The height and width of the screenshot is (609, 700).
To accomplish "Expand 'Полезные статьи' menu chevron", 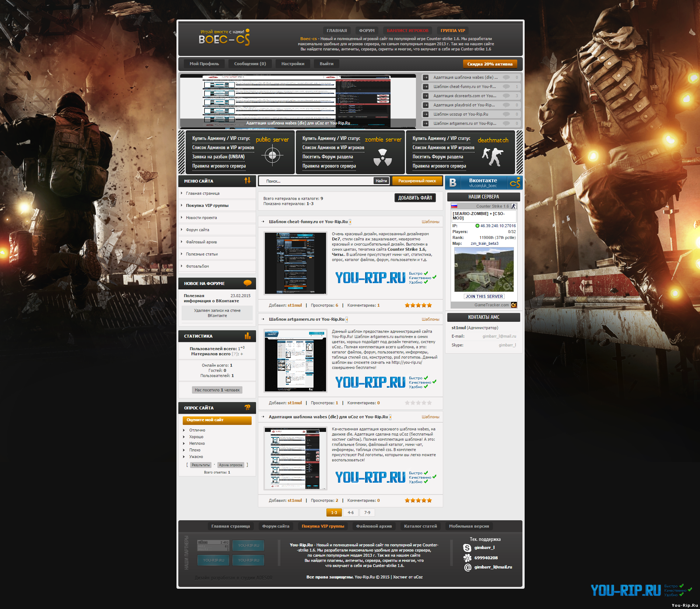I will click(x=182, y=254).
